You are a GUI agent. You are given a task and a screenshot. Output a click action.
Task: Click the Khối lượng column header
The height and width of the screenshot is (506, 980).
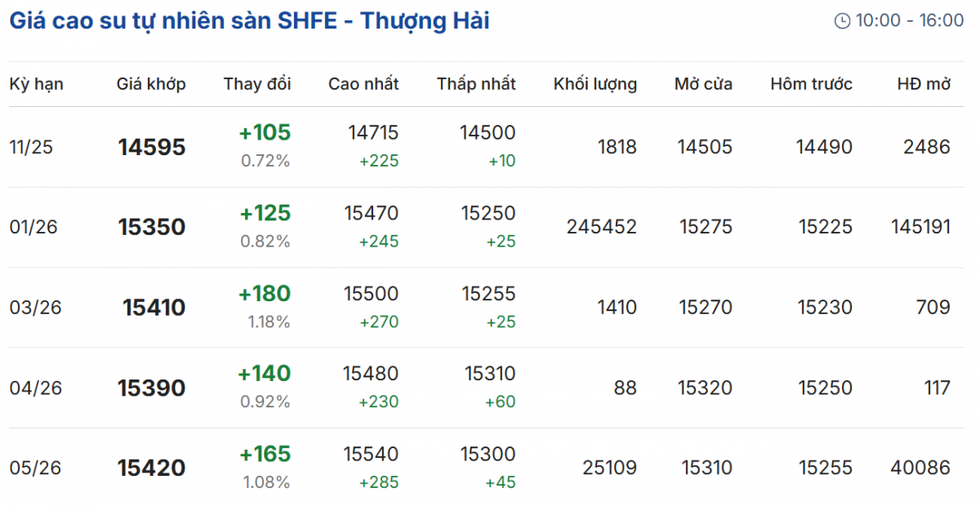[x=595, y=84]
